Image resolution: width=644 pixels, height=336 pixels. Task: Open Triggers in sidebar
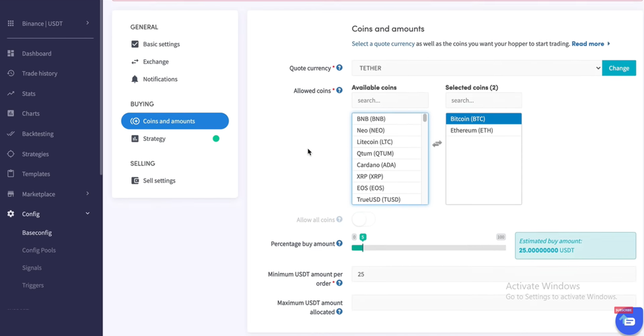pos(33,285)
